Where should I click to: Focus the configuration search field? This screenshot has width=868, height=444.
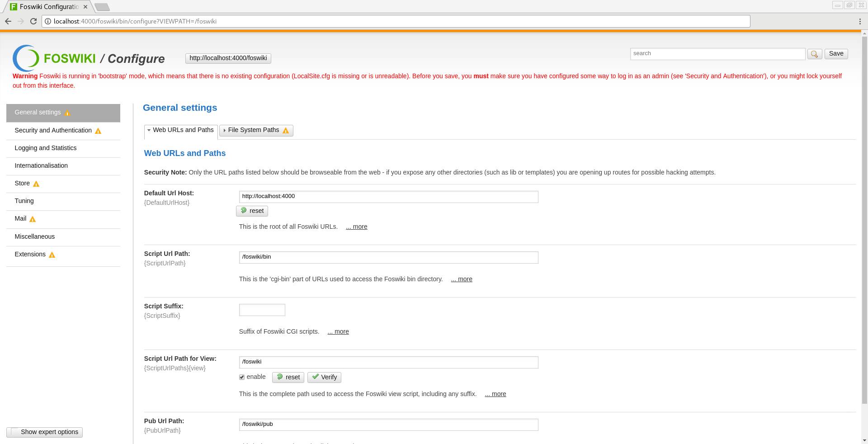point(717,54)
